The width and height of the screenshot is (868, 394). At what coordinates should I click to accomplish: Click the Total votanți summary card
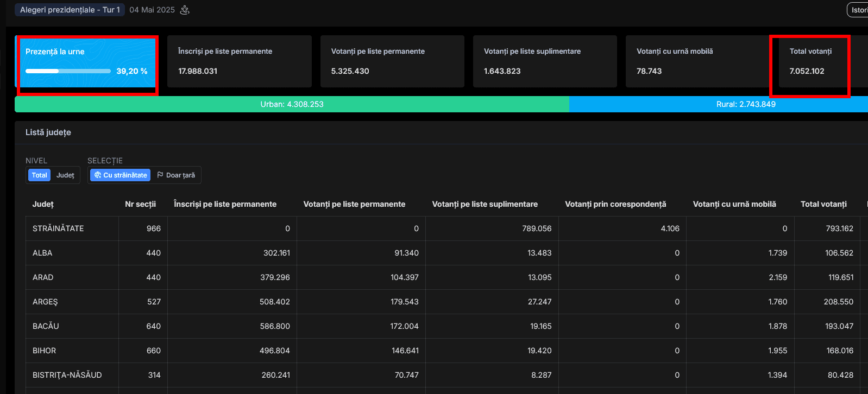[x=810, y=61]
